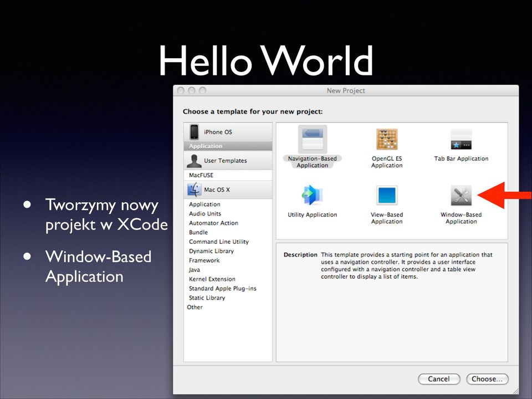This screenshot has width=532, height=399.
Task: Choose the View-Based Application template icon
Action: tap(387, 195)
